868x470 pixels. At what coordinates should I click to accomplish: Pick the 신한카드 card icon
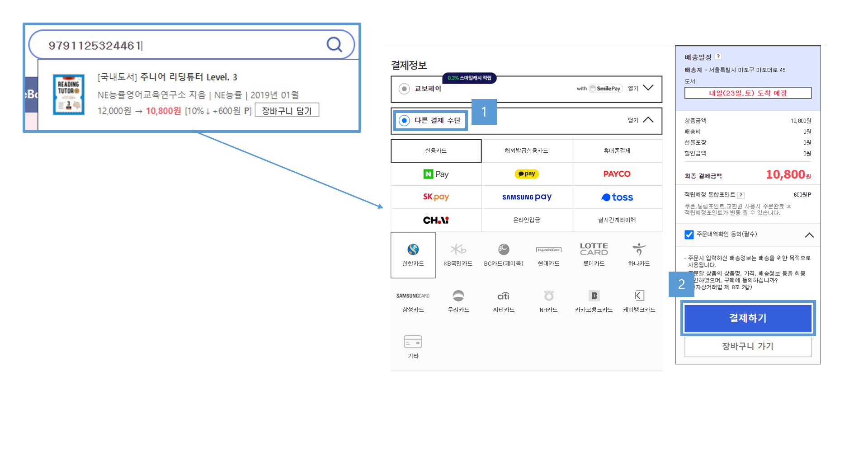(413, 249)
